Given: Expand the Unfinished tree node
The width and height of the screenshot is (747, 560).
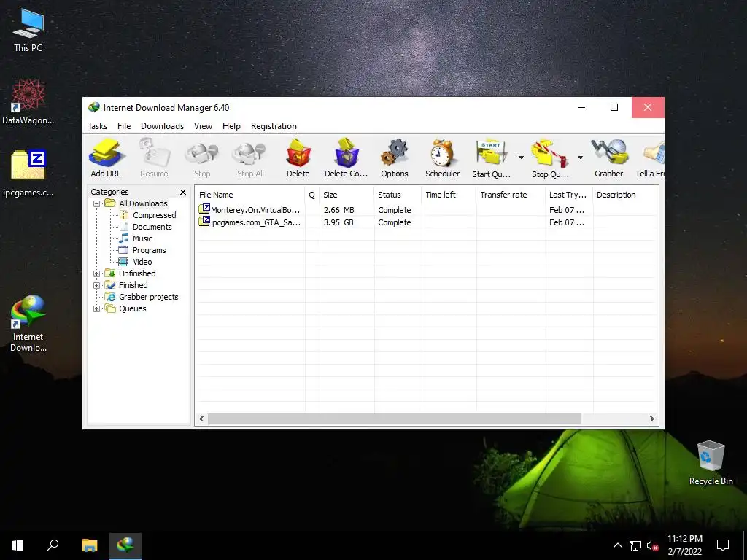Looking at the screenshot, I should 97,274.
